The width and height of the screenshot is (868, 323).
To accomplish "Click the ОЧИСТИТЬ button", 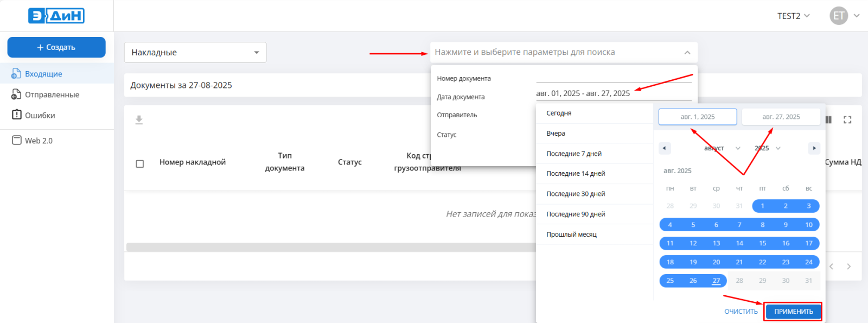I will point(741,312).
